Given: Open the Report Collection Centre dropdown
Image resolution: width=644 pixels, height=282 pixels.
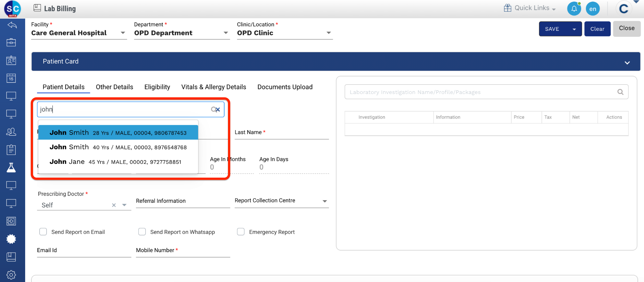Looking at the screenshot, I should click(325, 201).
